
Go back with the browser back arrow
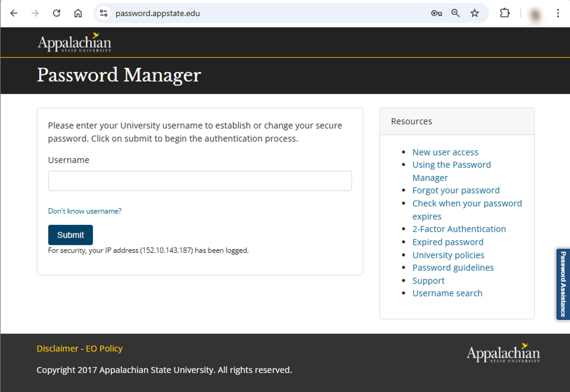coord(14,13)
